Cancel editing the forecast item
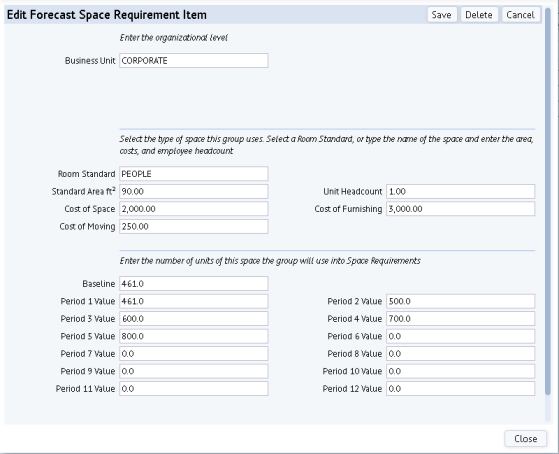 click(520, 15)
